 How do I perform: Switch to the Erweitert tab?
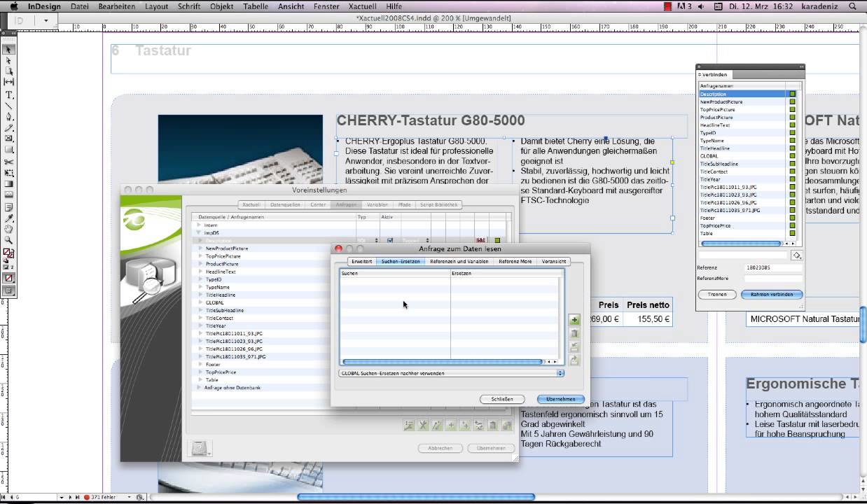point(361,261)
